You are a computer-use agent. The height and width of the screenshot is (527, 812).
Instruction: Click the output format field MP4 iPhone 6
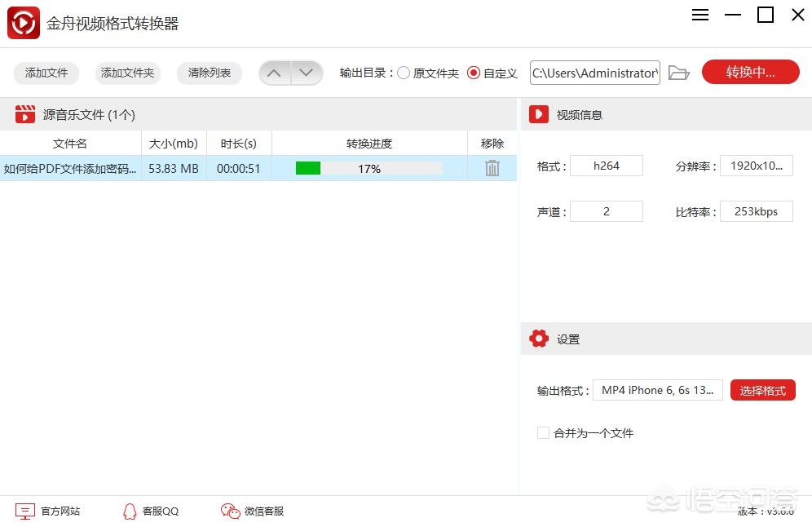coord(658,390)
